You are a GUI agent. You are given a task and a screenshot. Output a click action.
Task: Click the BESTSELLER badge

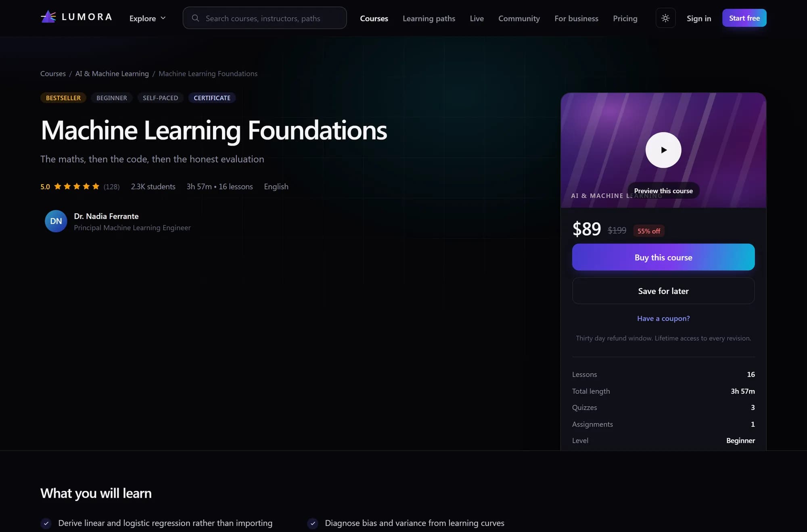(x=63, y=98)
